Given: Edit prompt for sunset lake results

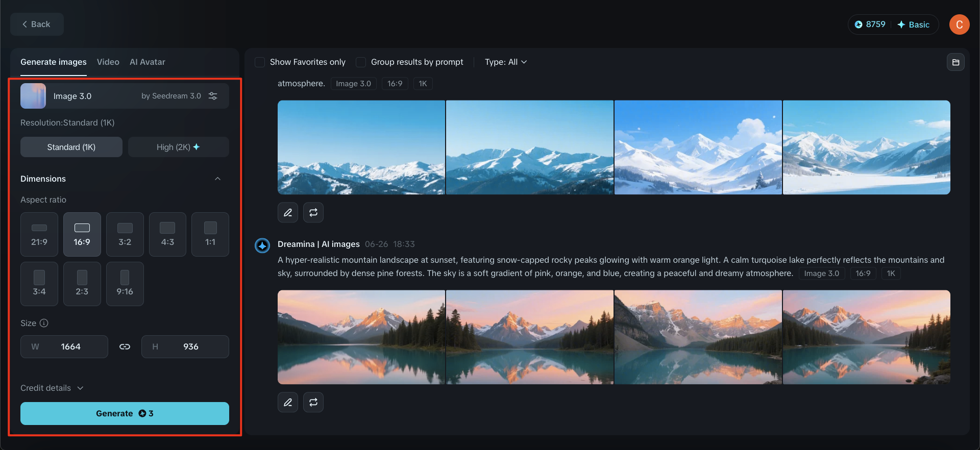Looking at the screenshot, I should coord(288,402).
